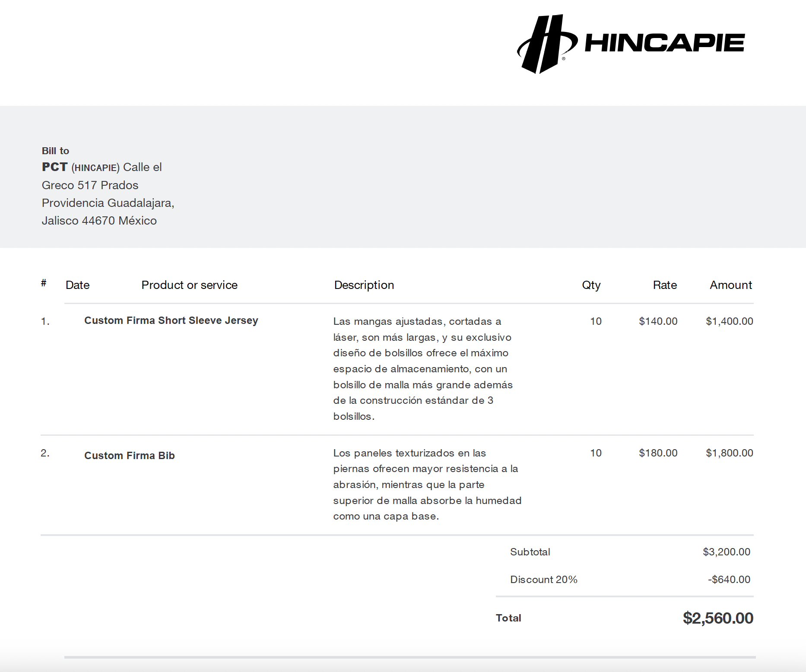Viewport: 806px width, 672px height.
Task: Click the Hincapie logo
Action: [631, 44]
